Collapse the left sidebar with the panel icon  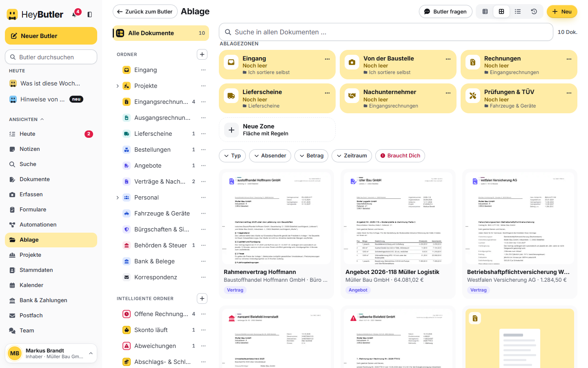click(x=90, y=14)
